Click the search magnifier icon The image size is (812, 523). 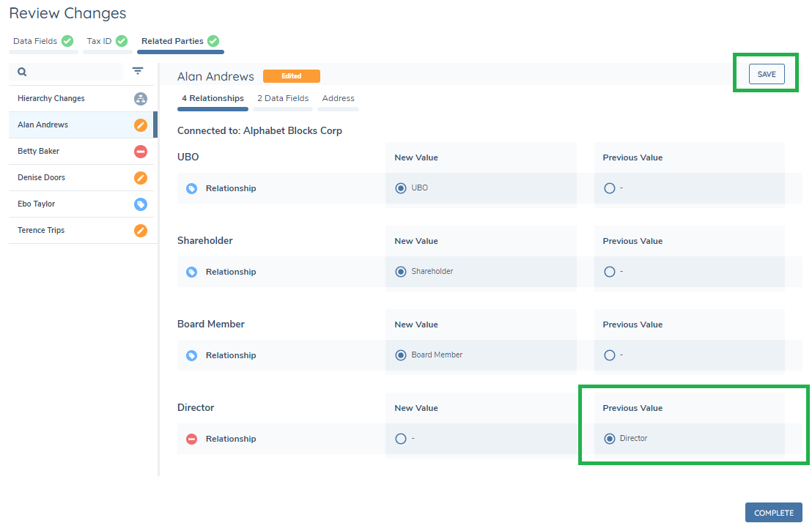(x=22, y=72)
